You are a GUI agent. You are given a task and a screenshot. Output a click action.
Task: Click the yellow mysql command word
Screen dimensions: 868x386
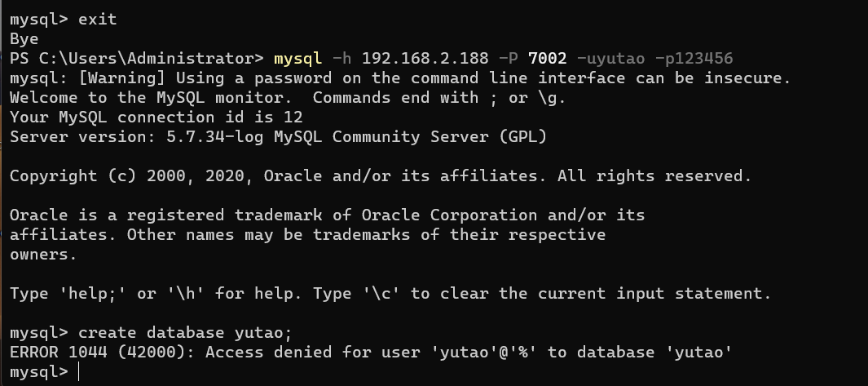coord(297,58)
